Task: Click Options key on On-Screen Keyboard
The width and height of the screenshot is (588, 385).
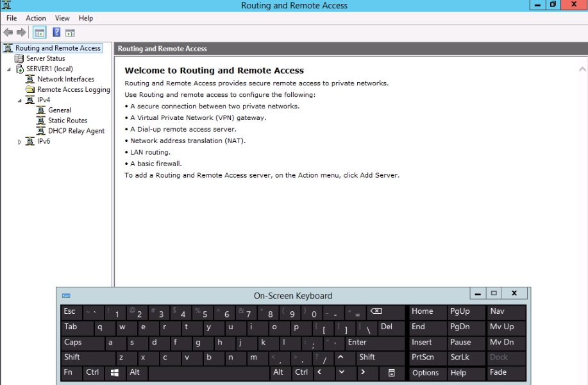Action: point(426,373)
